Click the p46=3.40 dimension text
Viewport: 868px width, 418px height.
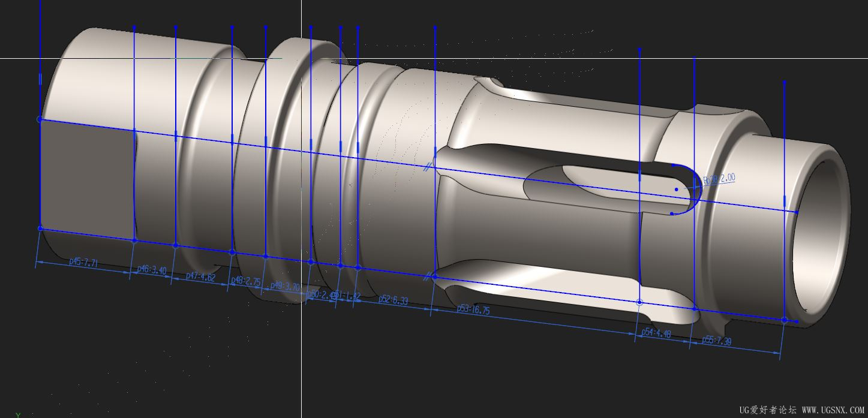(x=152, y=270)
